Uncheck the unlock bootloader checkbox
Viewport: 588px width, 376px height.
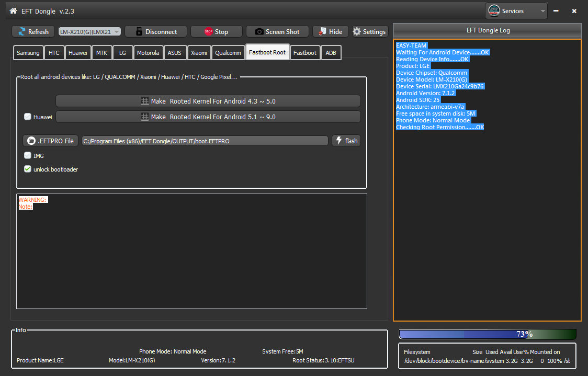(x=27, y=169)
